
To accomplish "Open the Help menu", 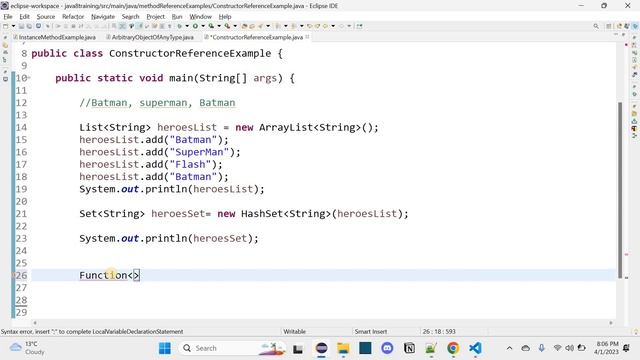I will [x=225, y=17].
